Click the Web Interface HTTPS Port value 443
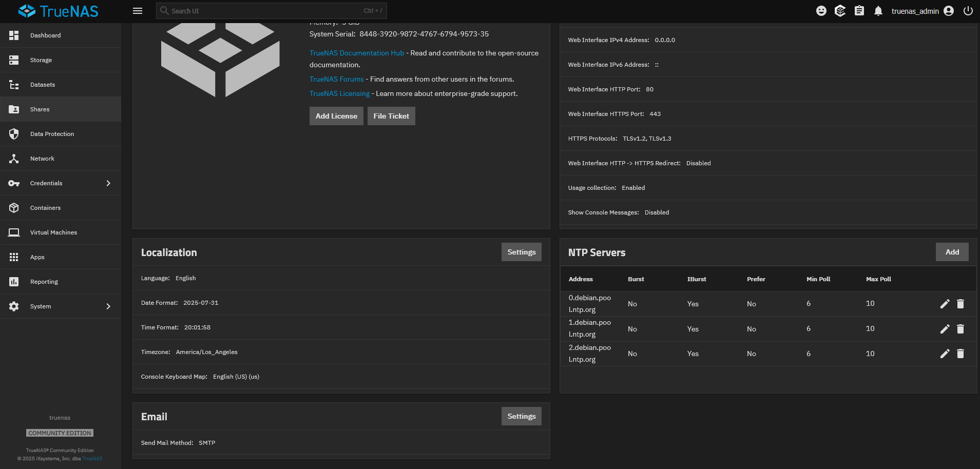 click(x=655, y=114)
